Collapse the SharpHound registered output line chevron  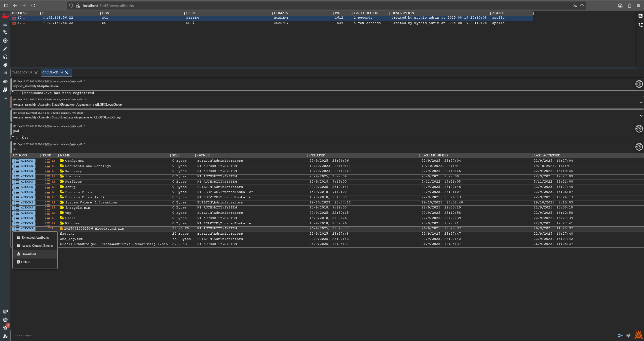(13, 92)
